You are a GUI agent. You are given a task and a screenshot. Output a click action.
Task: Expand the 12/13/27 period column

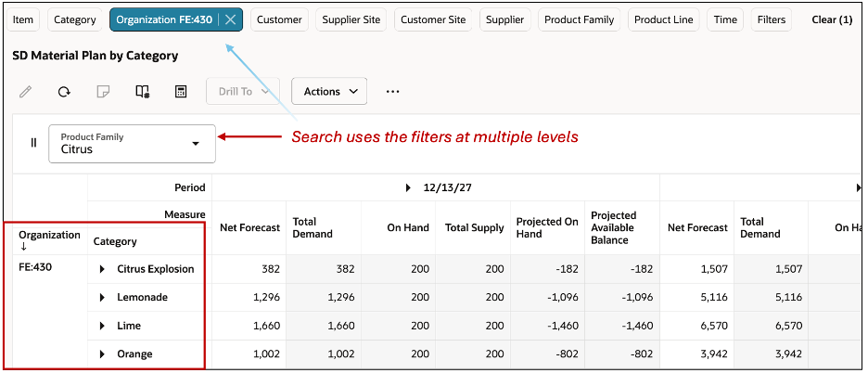[409, 187]
